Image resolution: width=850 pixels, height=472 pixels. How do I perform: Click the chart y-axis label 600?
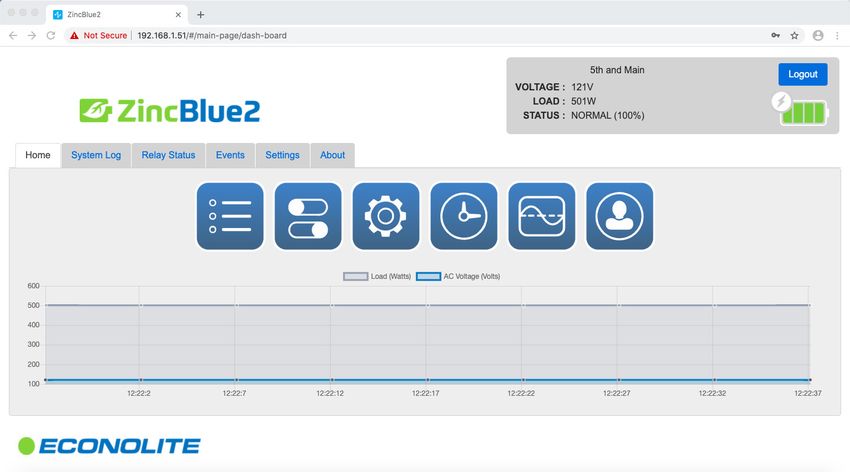[x=34, y=286]
